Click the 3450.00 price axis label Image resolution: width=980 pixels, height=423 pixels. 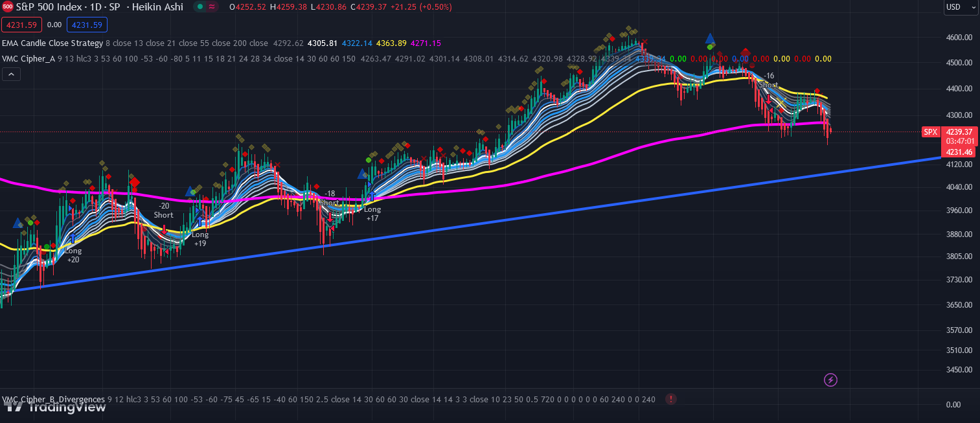click(x=959, y=370)
